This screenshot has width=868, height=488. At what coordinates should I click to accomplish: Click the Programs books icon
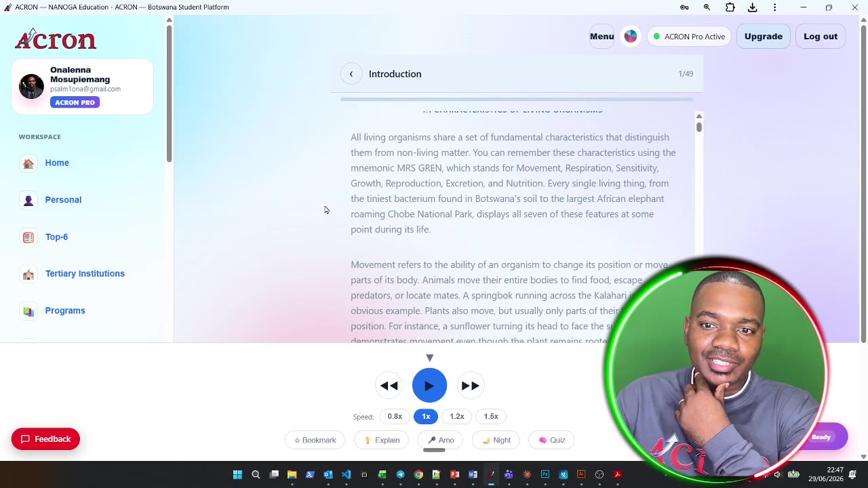28,311
